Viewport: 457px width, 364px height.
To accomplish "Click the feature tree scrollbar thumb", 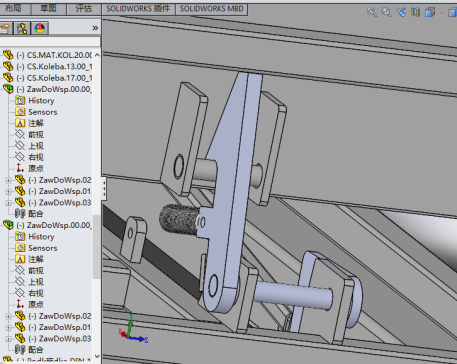I will tap(97, 246).
